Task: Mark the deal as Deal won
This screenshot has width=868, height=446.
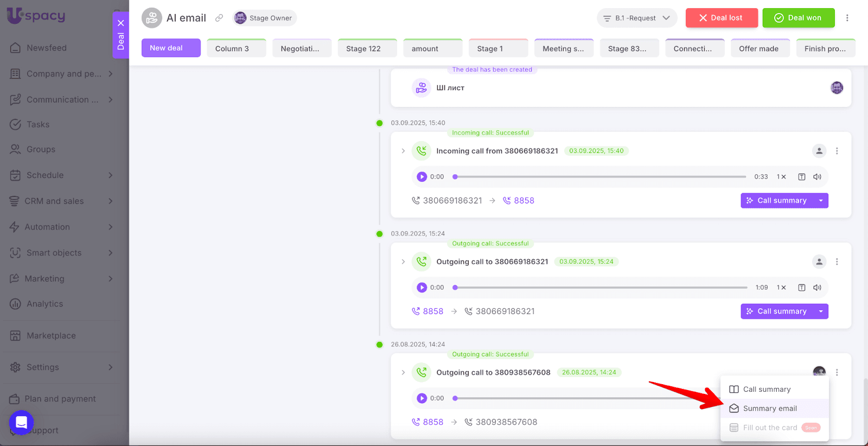Action: (798, 18)
